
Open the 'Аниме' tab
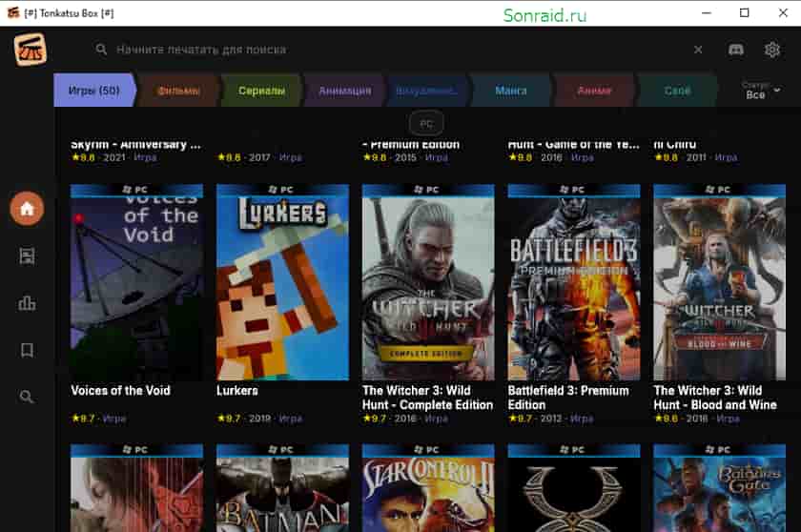(594, 91)
